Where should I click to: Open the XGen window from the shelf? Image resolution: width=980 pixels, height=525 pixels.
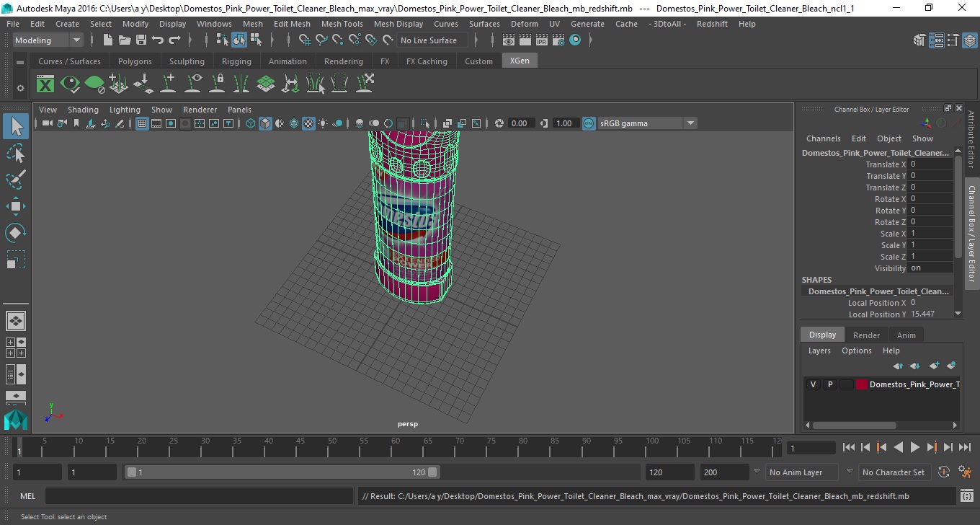pos(45,84)
